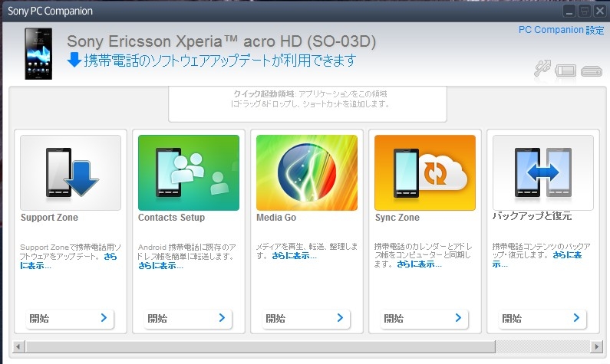Open the software update available notice
Image resolution: width=610 pixels, height=364 pixels.
[x=219, y=61]
